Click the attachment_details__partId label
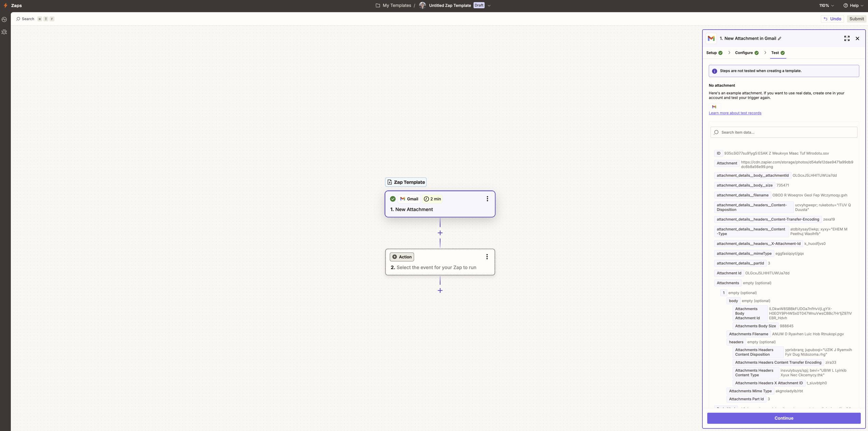The height and width of the screenshot is (431, 868). point(740,264)
